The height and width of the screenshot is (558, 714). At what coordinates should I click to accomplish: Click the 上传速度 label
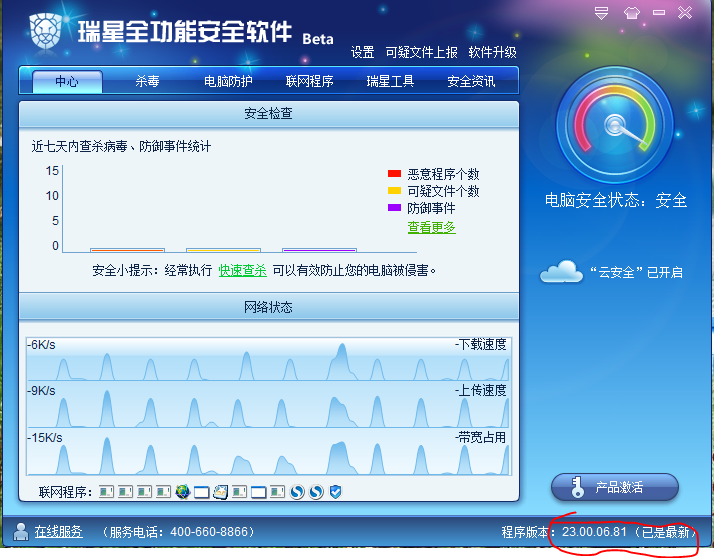click(481, 390)
